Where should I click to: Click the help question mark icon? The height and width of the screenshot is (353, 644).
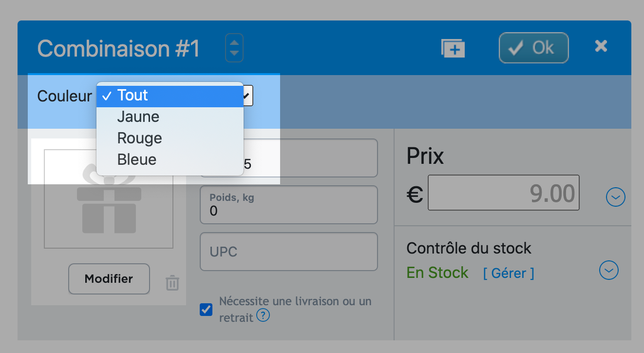263,316
